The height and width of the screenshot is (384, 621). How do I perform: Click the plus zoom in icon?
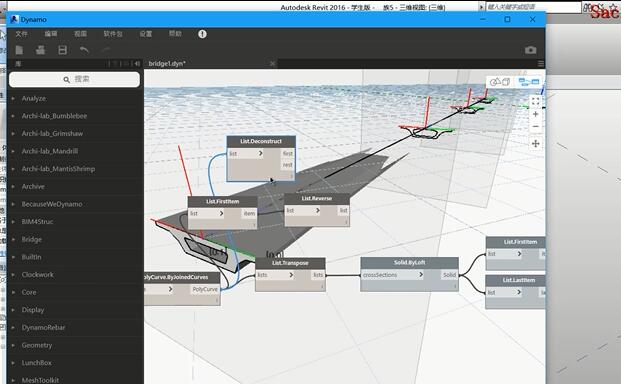[535, 114]
